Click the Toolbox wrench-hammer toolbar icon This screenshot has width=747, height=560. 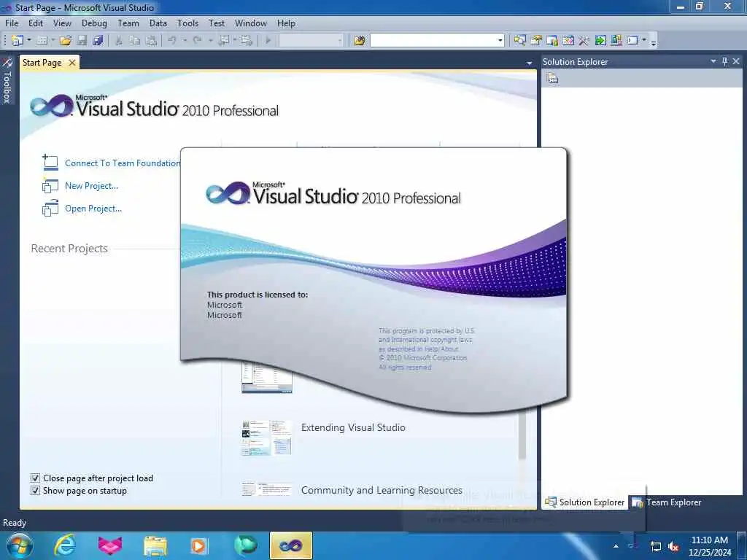[584, 41]
